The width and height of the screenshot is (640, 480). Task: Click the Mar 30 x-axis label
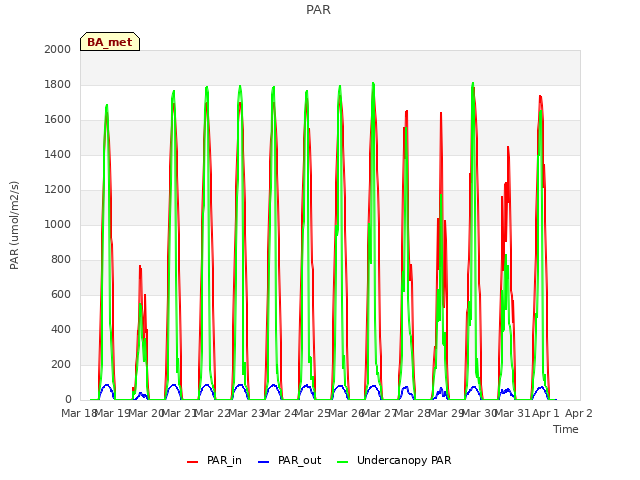[479, 413]
